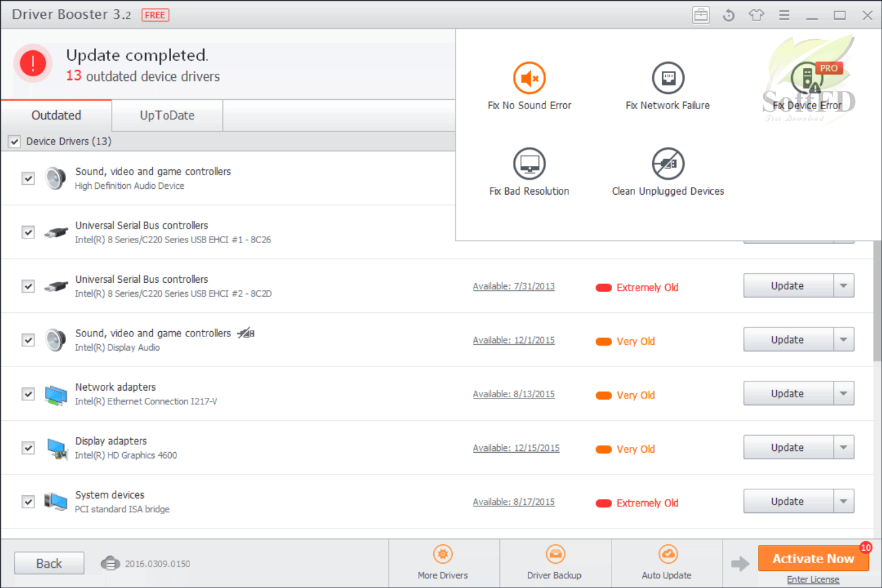Open Available: 12/1/2015 driver details

pyautogui.click(x=514, y=340)
